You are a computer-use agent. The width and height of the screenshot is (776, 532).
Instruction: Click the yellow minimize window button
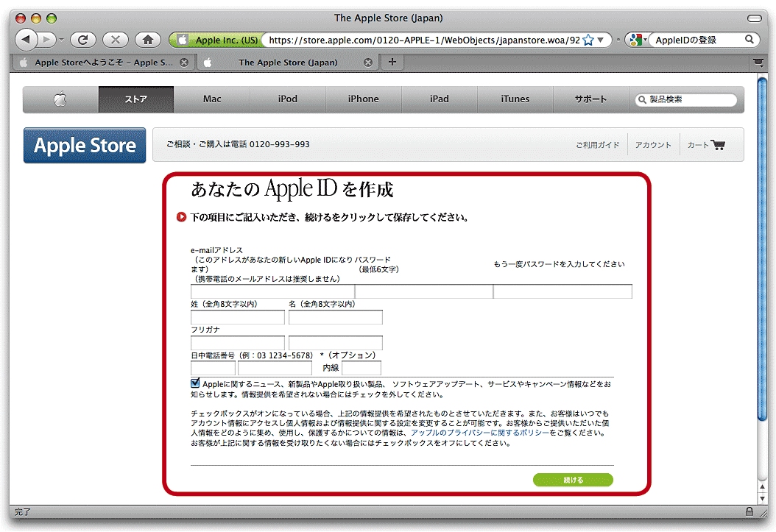click(x=35, y=18)
